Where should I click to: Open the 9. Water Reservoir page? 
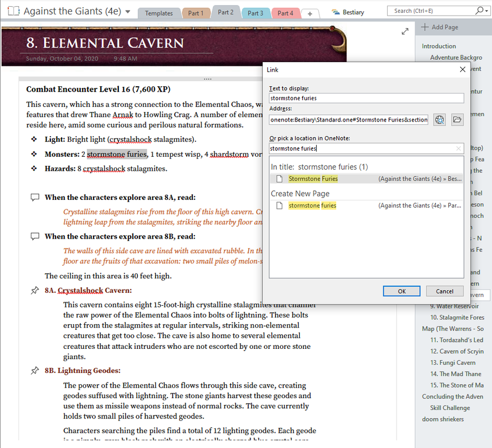[x=454, y=306]
